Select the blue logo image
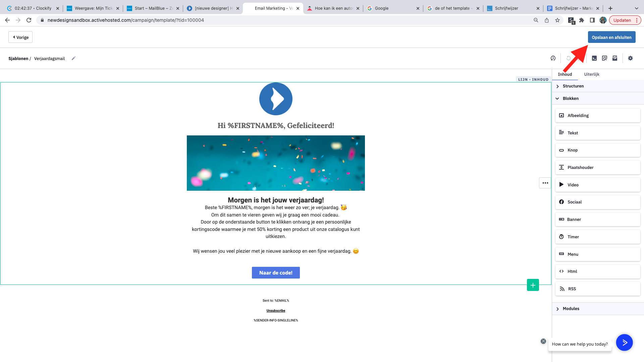This screenshot has width=644, height=362. pos(276,99)
